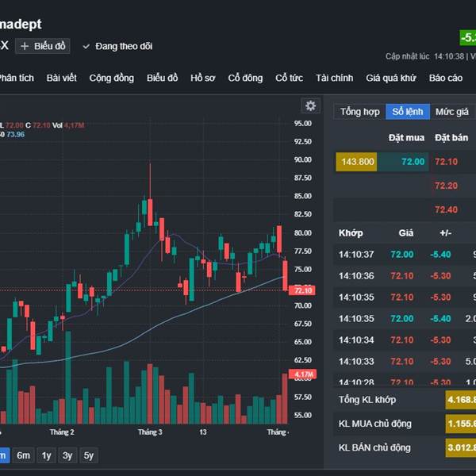The height and width of the screenshot is (476, 476).
Task: Click the 72.10 current price label on axis
Action: pyautogui.click(x=304, y=291)
